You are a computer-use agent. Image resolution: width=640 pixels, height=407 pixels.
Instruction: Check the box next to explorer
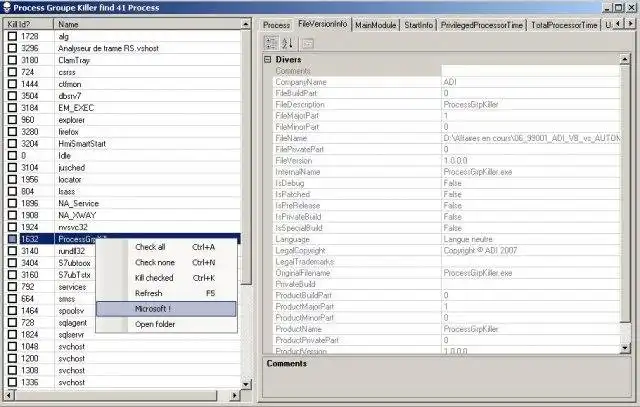12,120
